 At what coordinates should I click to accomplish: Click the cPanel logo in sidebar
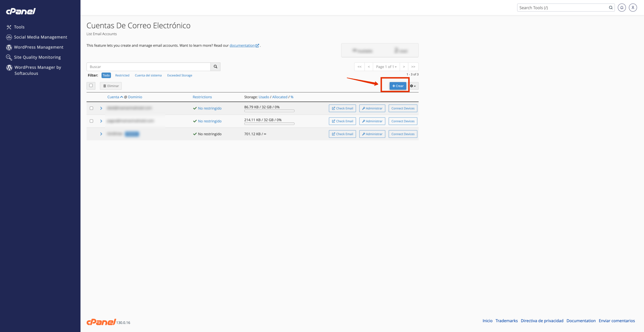pos(21,11)
